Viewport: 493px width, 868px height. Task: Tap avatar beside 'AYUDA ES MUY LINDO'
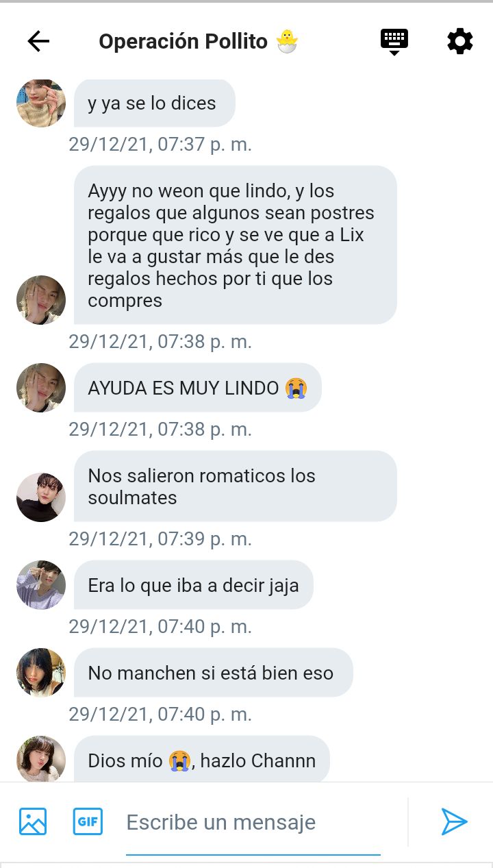click(41, 388)
